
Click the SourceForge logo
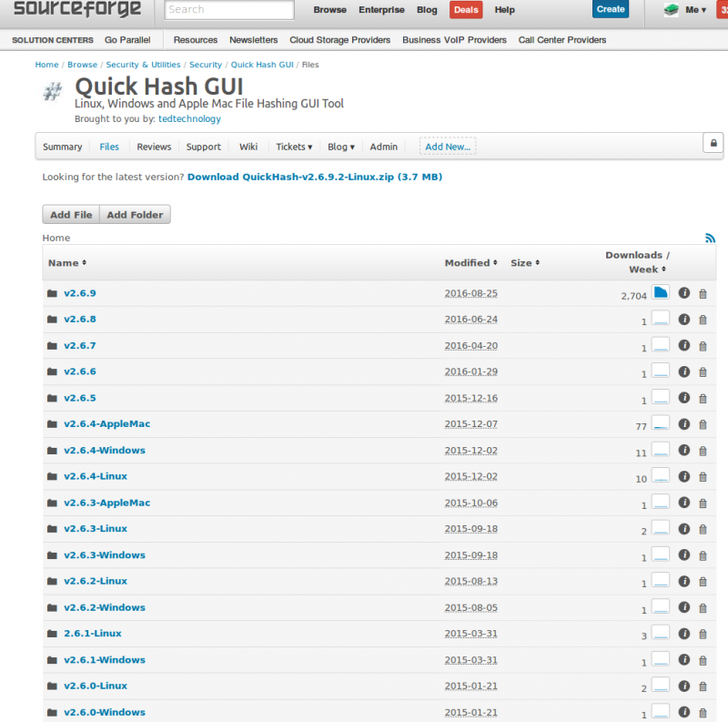click(76, 10)
